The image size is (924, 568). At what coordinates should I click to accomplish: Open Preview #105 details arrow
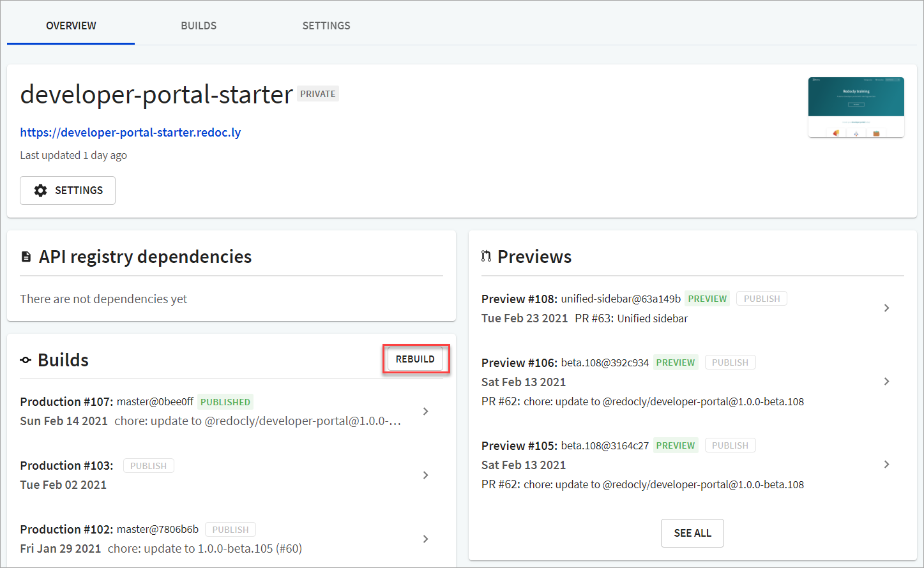[886, 465]
